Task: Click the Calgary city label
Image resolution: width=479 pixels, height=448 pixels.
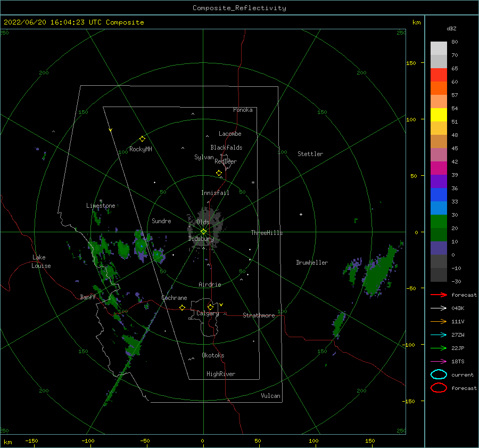Action: (x=208, y=313)
